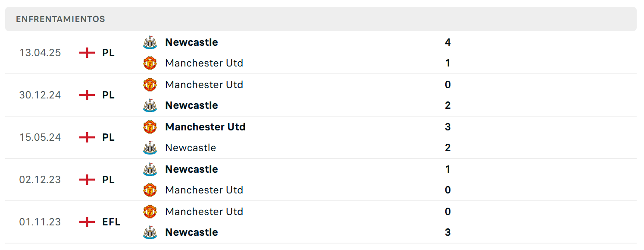Click bold Manchester Utd winner on 15.05.24
Viewport: 644px width, 250px height.
pos(205,127)
